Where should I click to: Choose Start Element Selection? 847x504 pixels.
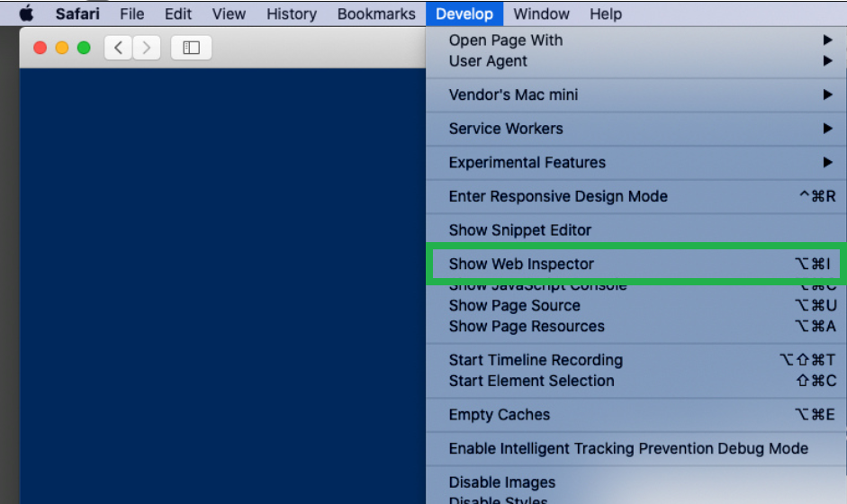[636, 381]
